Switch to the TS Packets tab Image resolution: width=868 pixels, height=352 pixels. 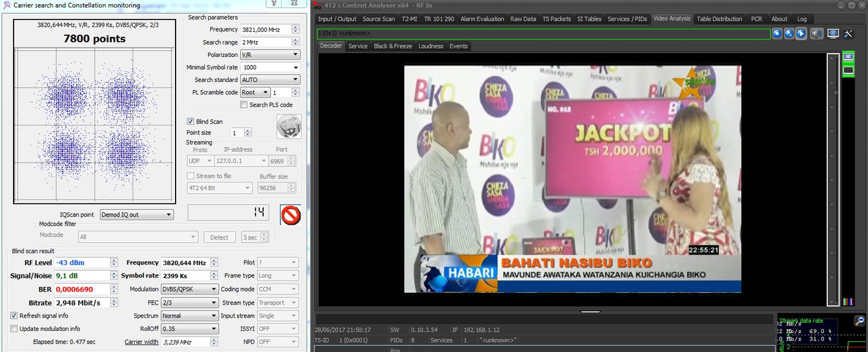click(x=557, y=19)
